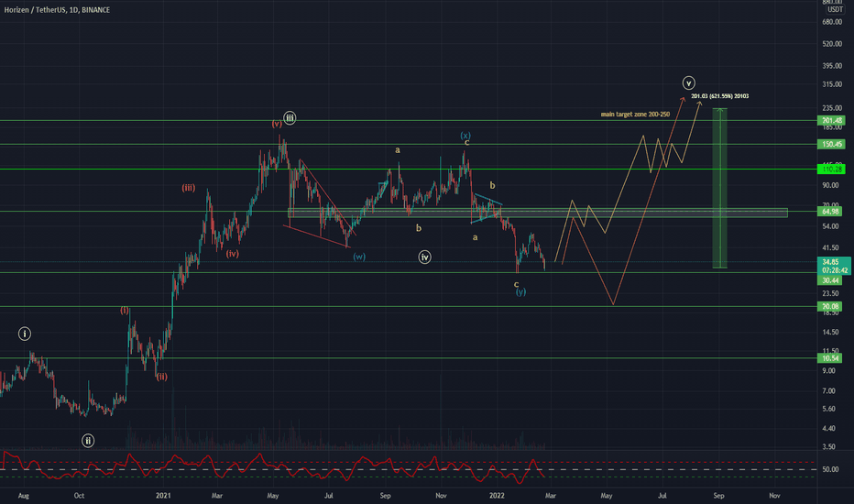Click the 90.00 price axis value
This screenshot has height=504, width=854.
[830, 185]
